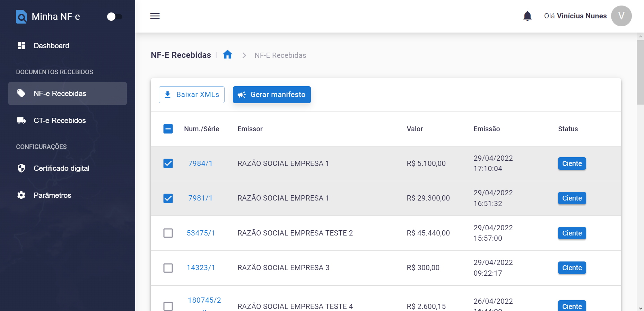The image size is (644, 311).
Task: Open invoice link 14323/1
Action: (x=201, y=268)
